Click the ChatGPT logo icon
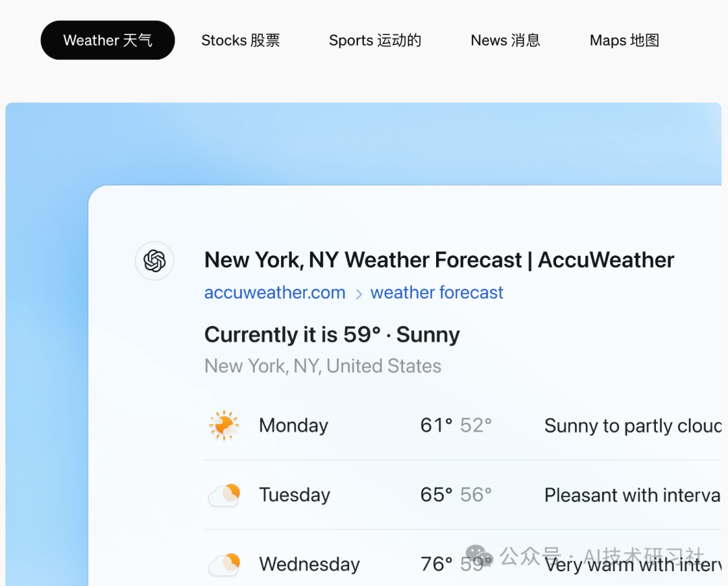 pyautogui.click(x=154, y=260)
